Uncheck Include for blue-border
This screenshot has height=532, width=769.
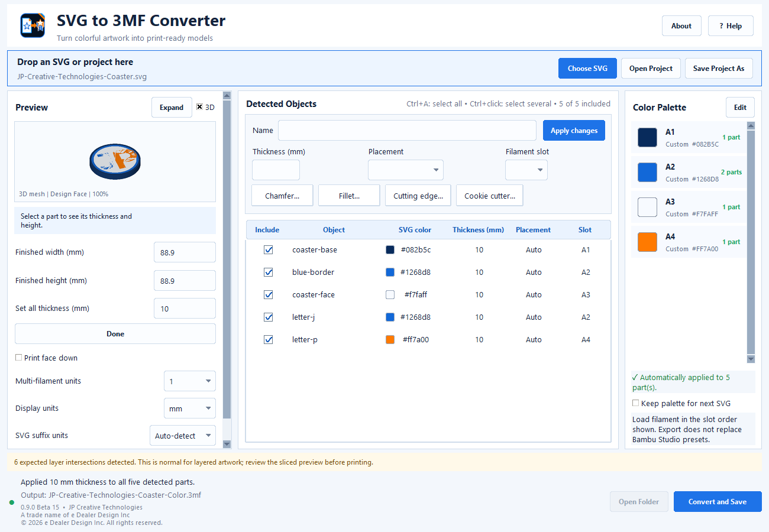269,273
